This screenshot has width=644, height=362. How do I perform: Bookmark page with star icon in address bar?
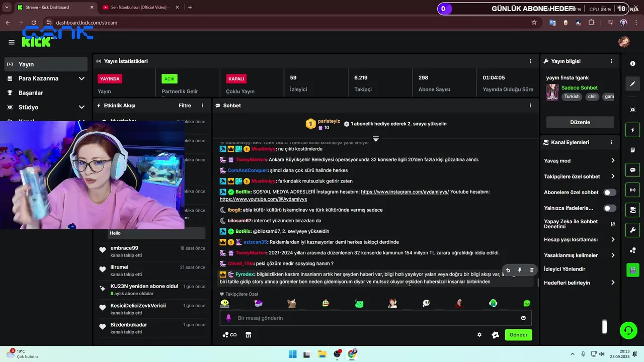point(534,23)
